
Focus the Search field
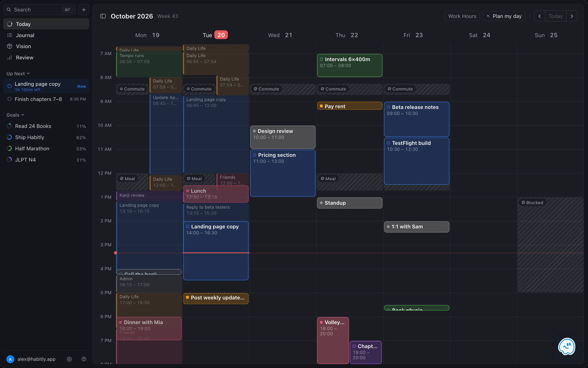point(39,10)
